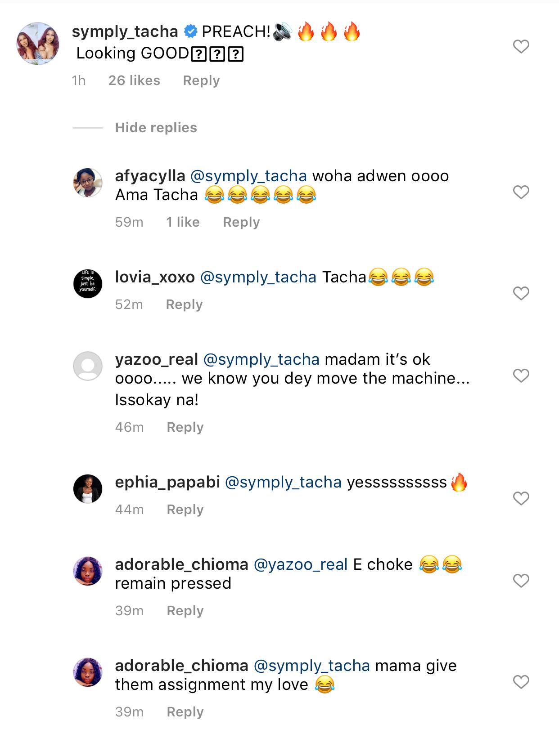Open symply_tacha username on top comment
The height and width of the screenshot is (756, 559).
[125, 31]
